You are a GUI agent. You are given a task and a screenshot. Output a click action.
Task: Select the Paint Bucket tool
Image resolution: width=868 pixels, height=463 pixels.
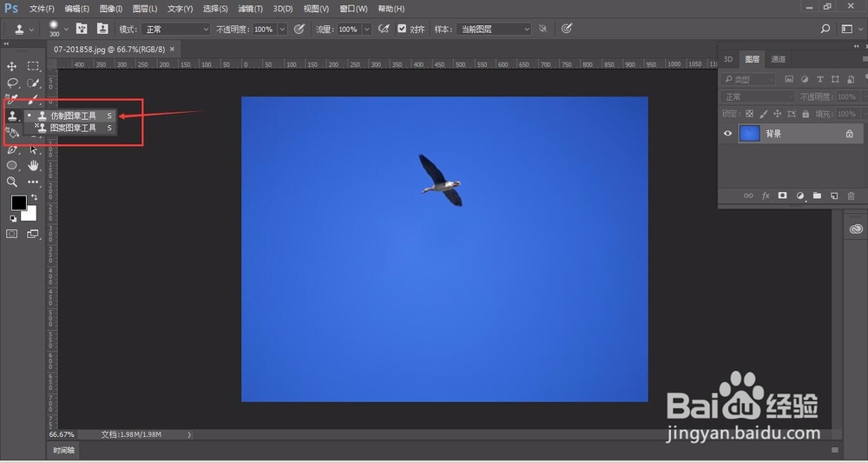pos(11,132)
